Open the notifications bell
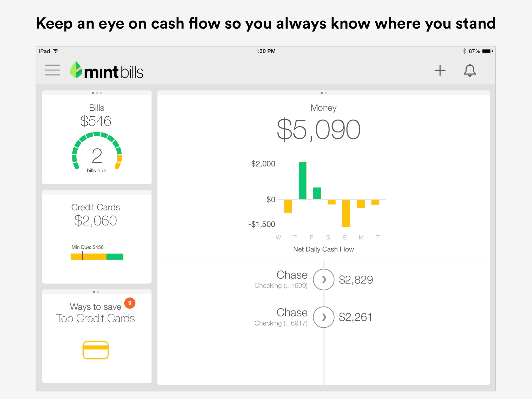The height and width of the screenshot is (399, 532). (470, 70)
